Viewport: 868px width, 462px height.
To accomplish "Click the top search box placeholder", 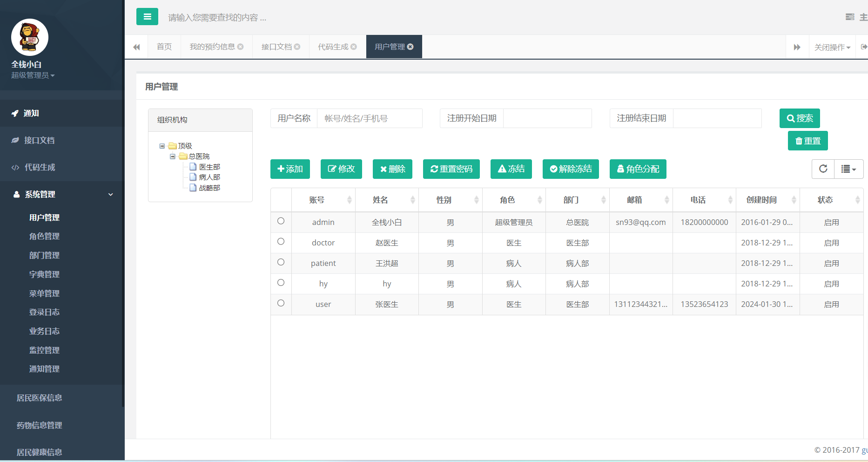I will point(217,18).
